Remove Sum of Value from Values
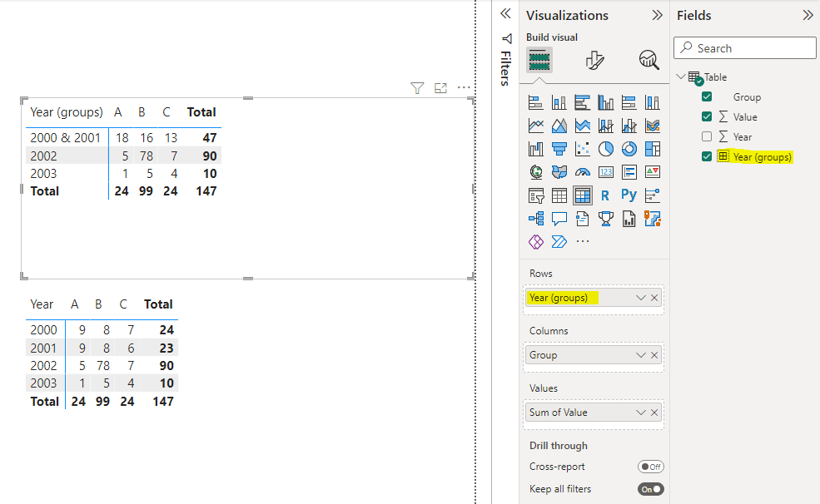 654,413
